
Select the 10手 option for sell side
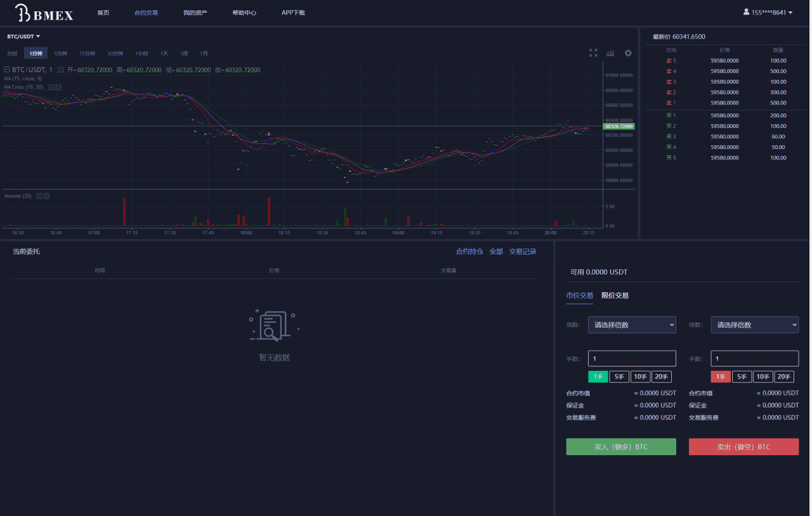pos(763,377)
